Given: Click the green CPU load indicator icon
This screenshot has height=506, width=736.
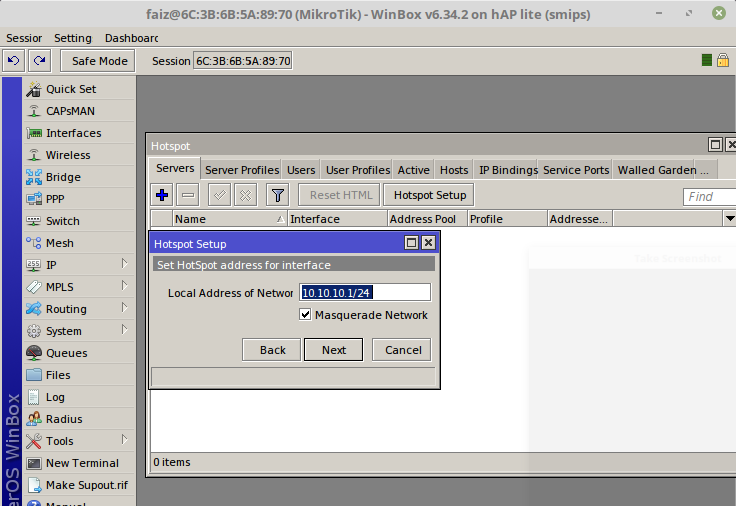Looking at the screenshot, I should click(x=706, y=60).
